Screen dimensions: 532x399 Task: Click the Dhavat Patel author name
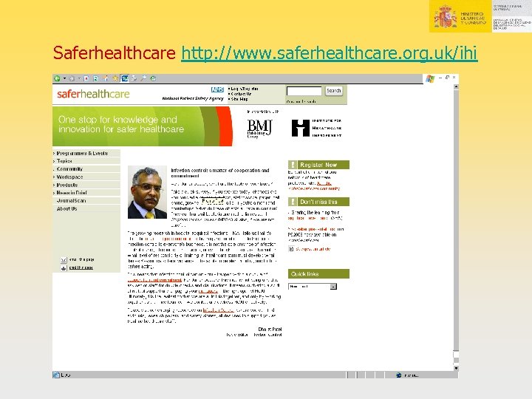[x=270, y=329]
